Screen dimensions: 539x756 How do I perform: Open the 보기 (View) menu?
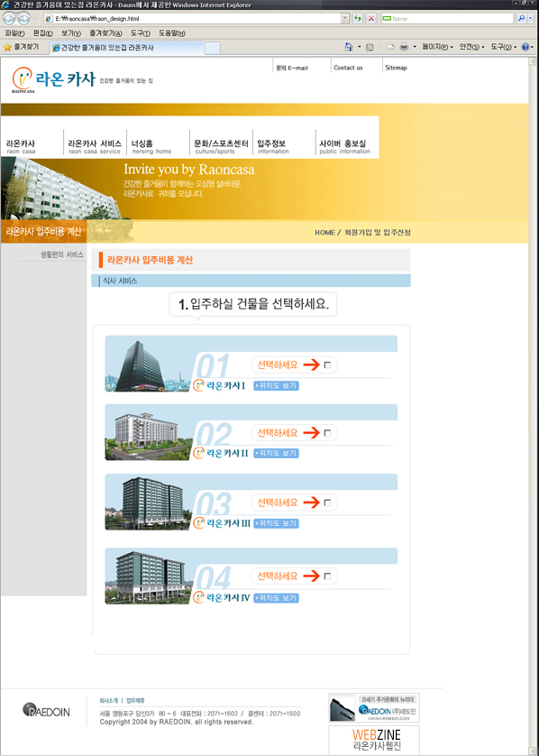point(71,33)
